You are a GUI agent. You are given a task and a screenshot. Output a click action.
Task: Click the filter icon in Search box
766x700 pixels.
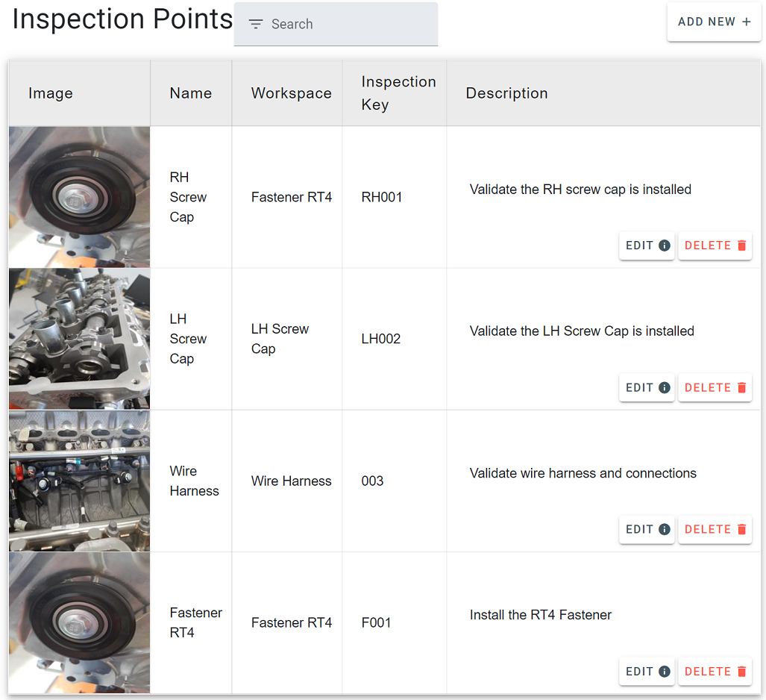point(256,24)
